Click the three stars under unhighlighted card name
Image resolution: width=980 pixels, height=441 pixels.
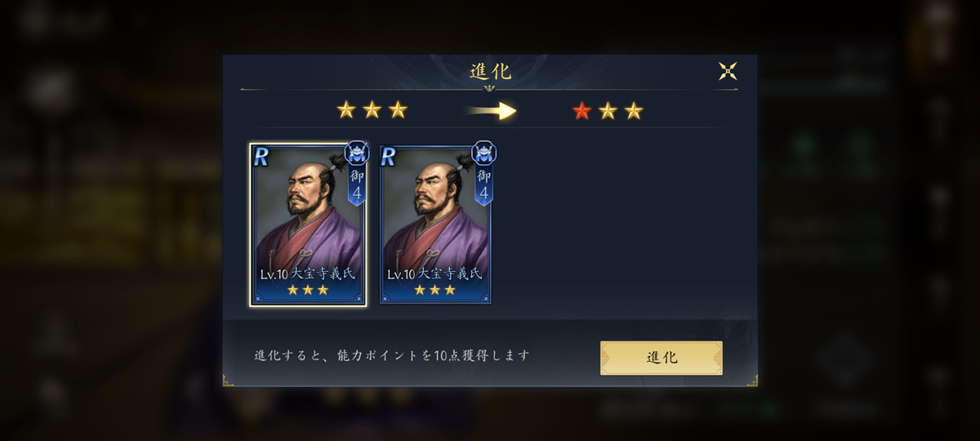point(435,290)
